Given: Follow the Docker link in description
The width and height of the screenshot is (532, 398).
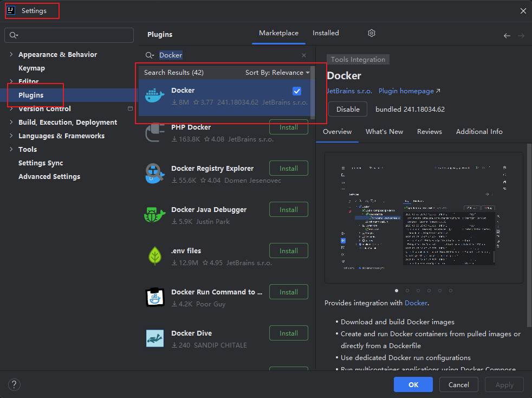Looking at the screenshot, I should pos(416,303).
